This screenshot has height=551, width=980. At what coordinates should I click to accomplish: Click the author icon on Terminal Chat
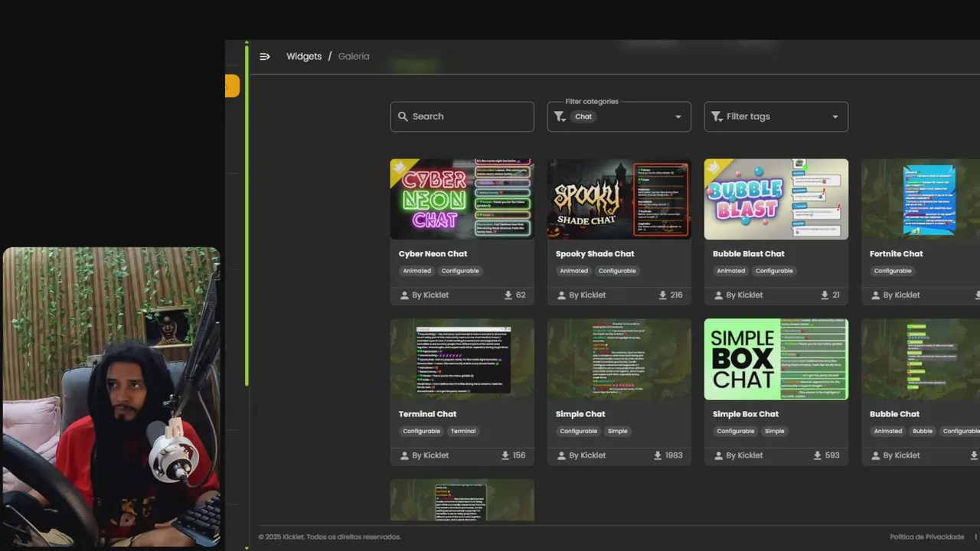coord(404,455)
